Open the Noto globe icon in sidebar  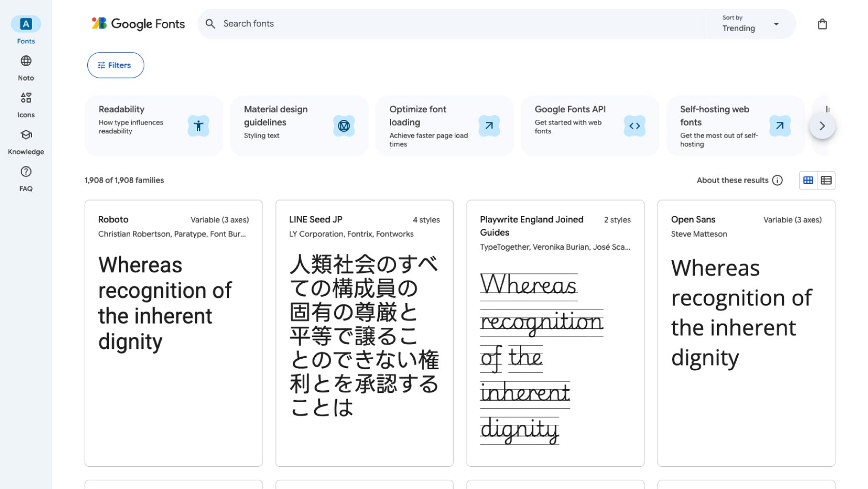26,61
